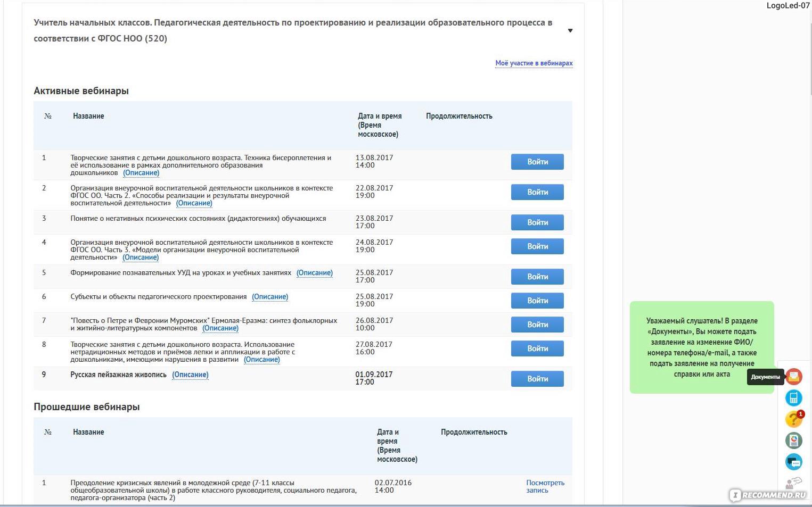Screen dimensions: 812x507
Task: Open the yellow question mark help icon
Action: 794,419
